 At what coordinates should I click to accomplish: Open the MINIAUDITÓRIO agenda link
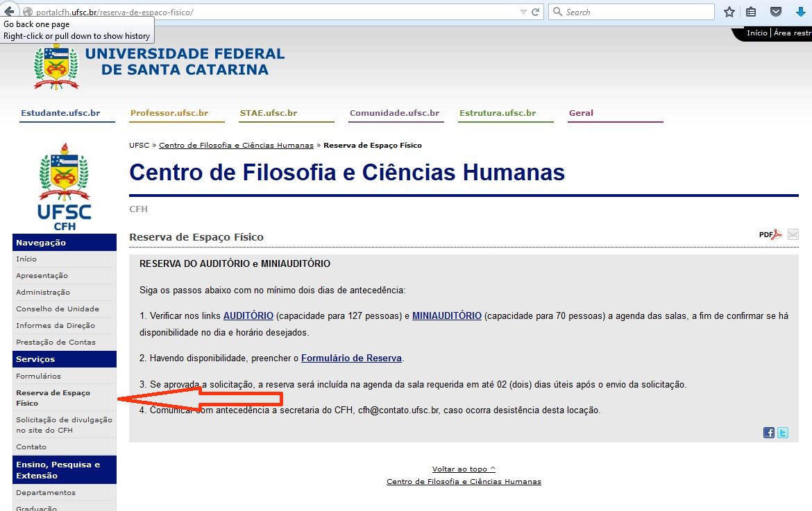click(447, 315)
